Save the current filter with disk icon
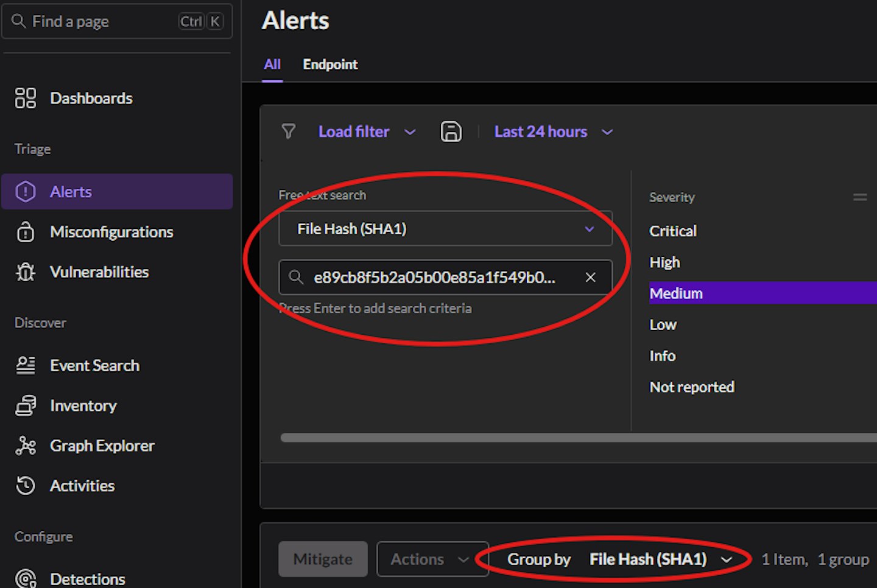Image resolution: width=877 pixels, height=588 pixels. pos(451,131)
